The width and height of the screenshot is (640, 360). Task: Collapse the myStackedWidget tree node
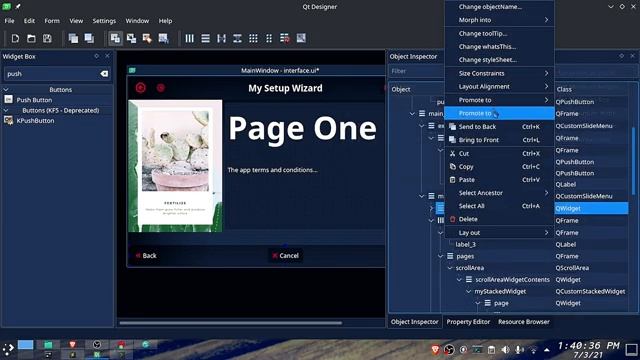[x=469, y=291]
